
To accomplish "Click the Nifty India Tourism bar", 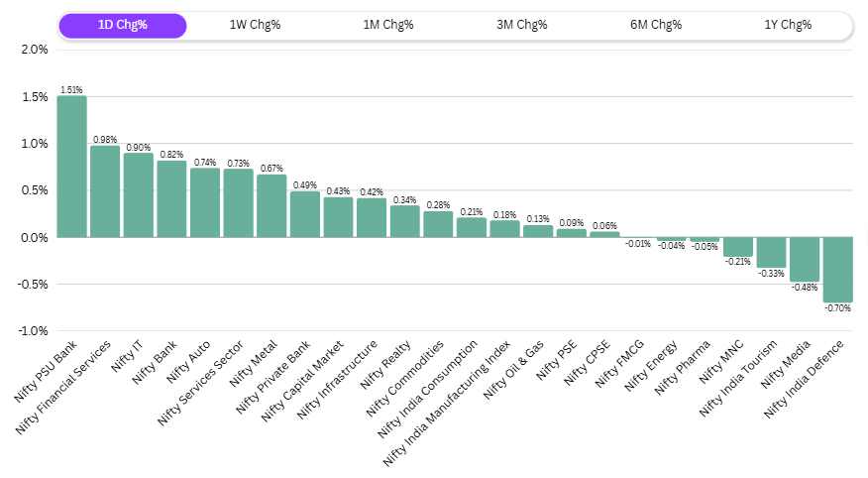I will coord(771,253).
